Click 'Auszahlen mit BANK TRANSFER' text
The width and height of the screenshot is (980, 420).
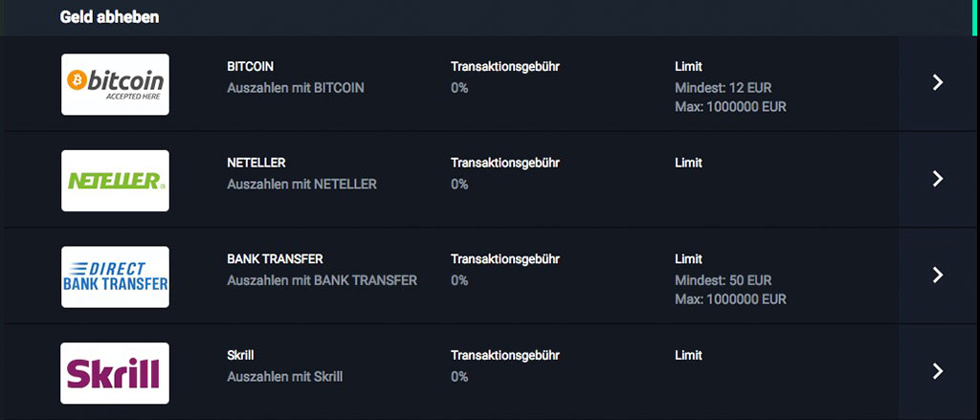click(322, 280)
